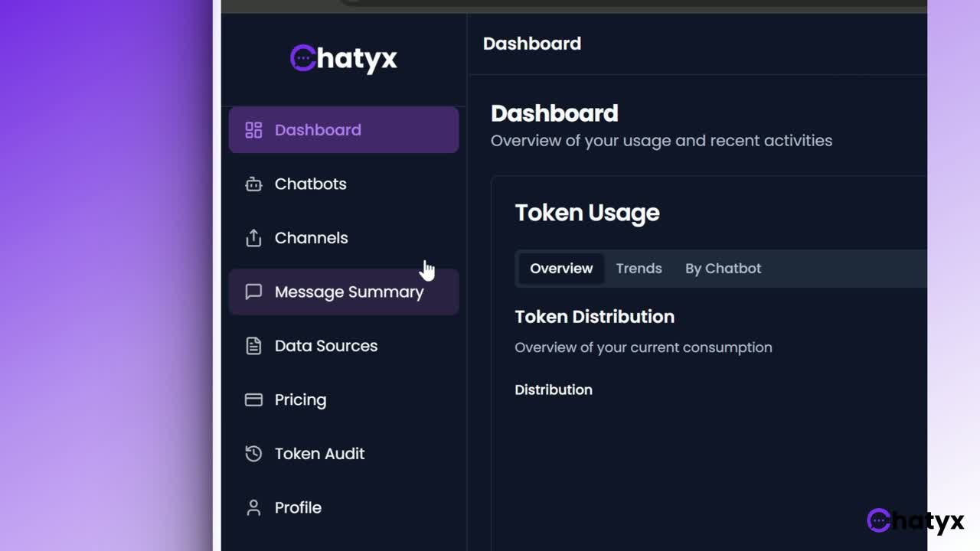Open the Pricing text label in sidebar
The image size is (980, 551).
[300, 399]
